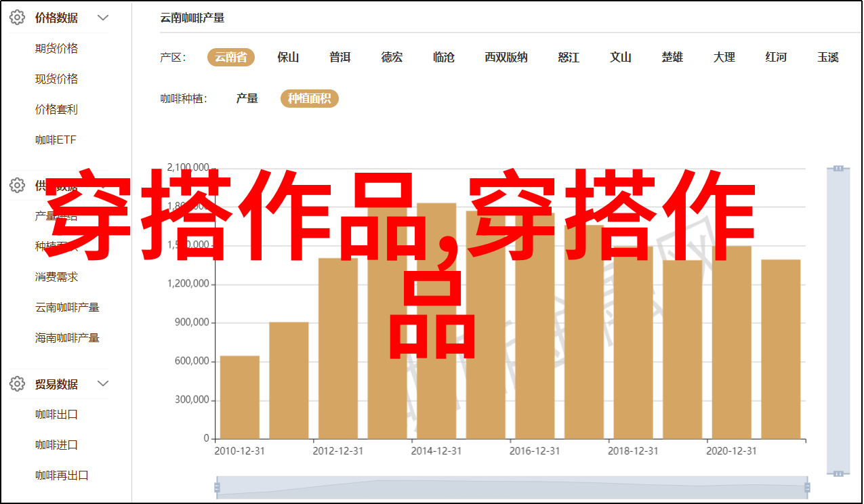Click the vertical zoom slider bottom handle
The height and width of the screenshot is (504, 864).
(838, 473)
